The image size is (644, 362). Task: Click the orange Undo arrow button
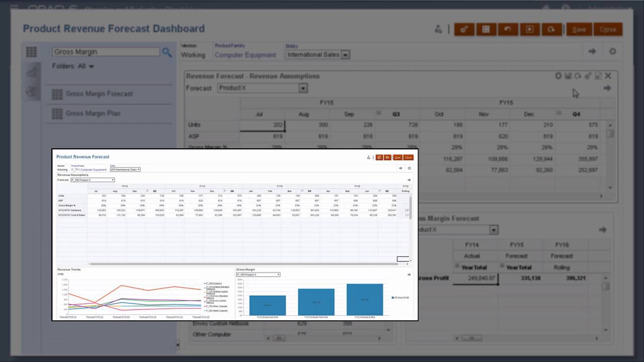508,29
